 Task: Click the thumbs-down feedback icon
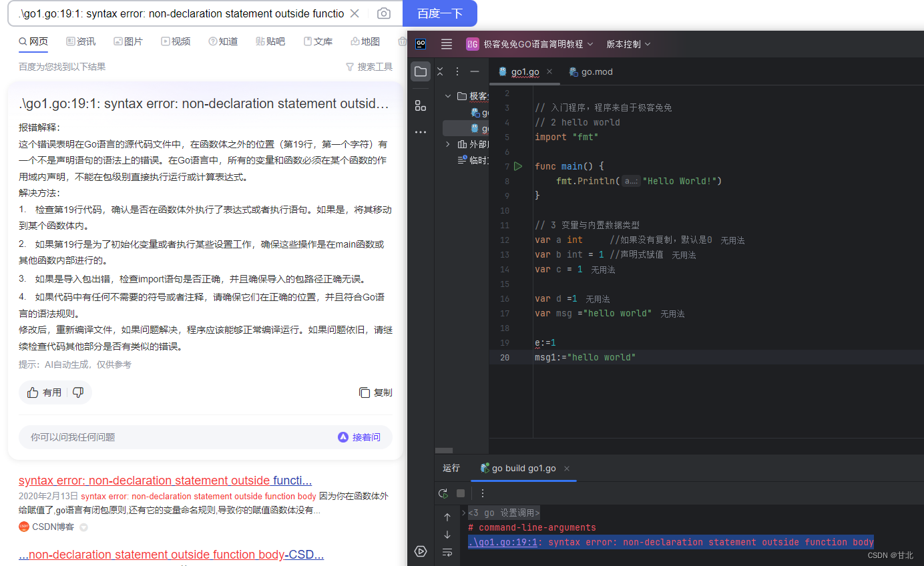click(78, 392)
